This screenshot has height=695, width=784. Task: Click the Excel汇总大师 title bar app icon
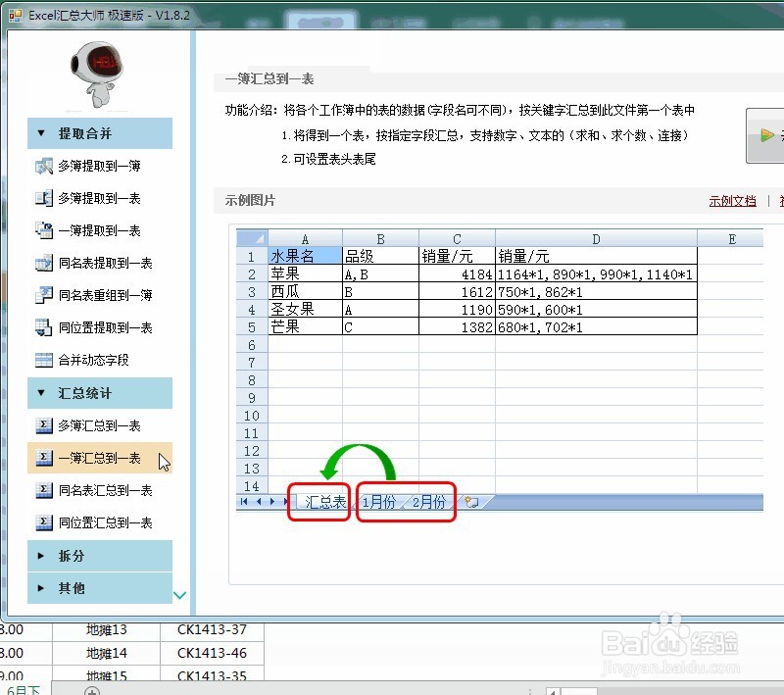pyautogui.click(x=15, y=16)
